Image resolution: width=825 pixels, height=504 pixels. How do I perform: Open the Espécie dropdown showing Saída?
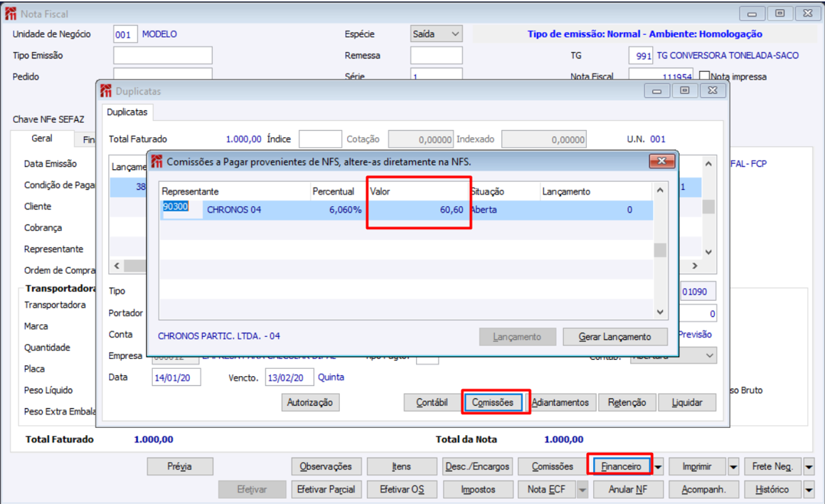point(436,34)
